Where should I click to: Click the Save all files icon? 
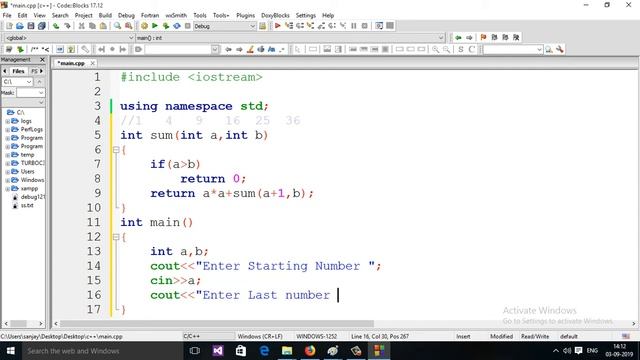[x=42, y=26]
